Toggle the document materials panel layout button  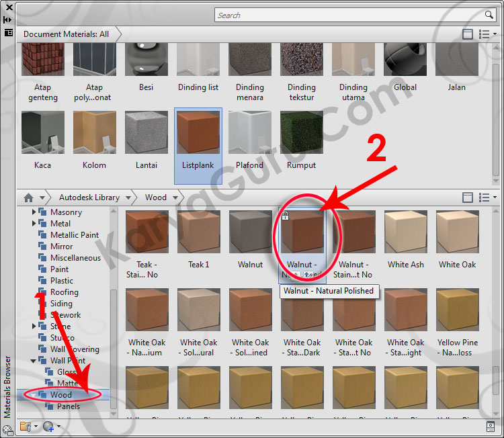click(468, 34)
